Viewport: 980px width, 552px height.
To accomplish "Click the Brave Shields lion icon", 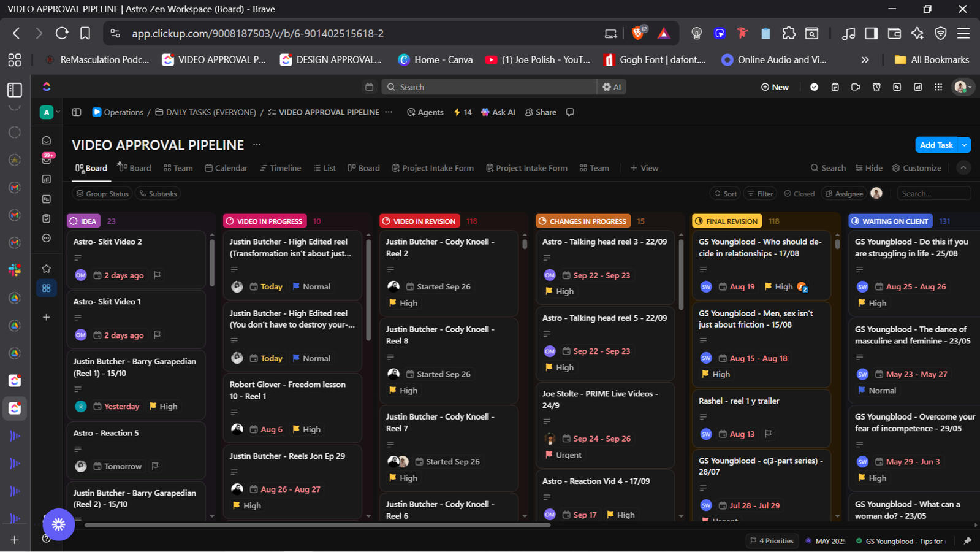I will click(638, 33).
